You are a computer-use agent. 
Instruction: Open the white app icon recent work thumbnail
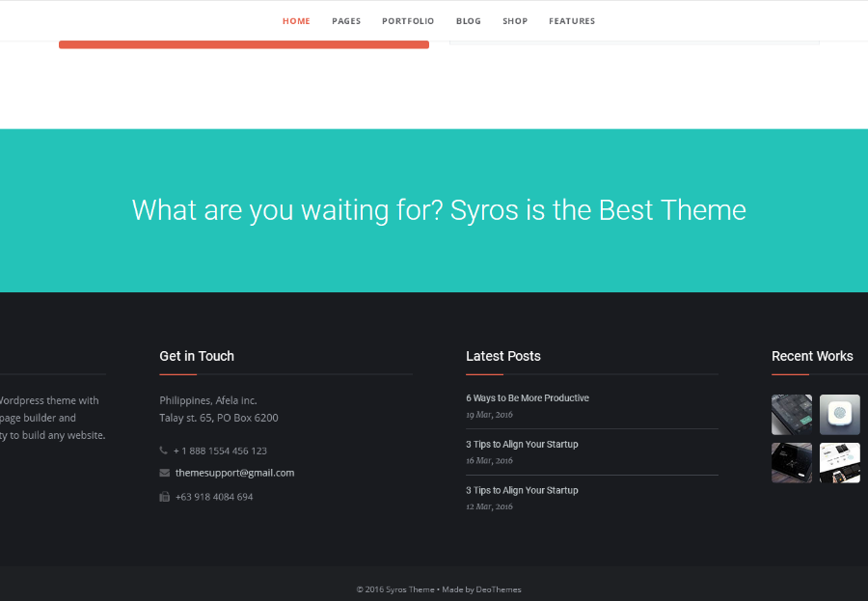840,414
